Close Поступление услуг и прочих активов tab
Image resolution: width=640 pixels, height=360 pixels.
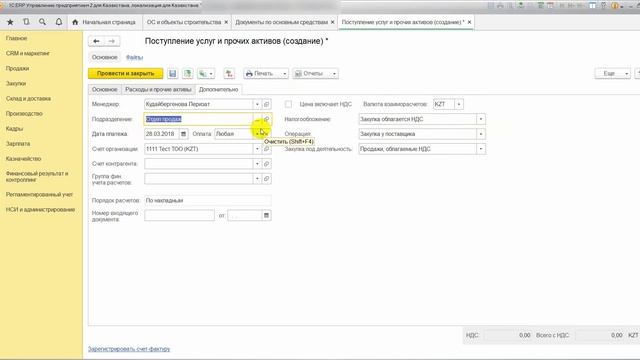pyautogui.click(x=469, y=22)
